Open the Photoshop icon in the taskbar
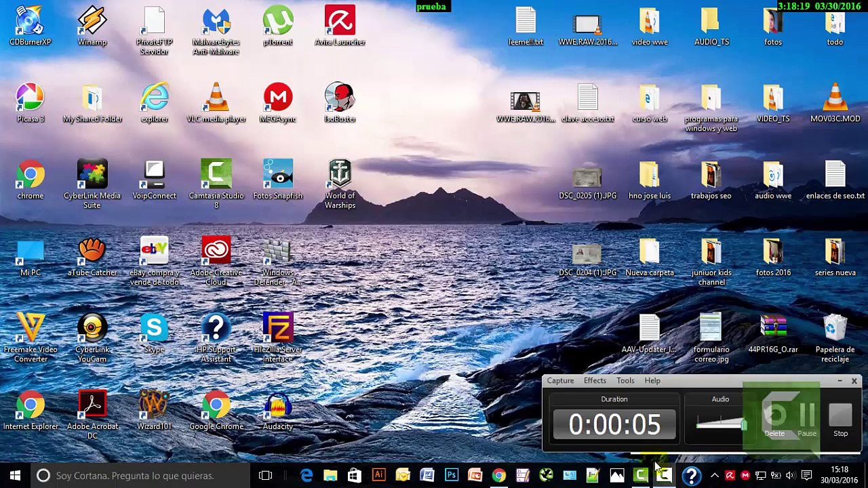This screenshot has height=488, width=868. click(451, 475)
